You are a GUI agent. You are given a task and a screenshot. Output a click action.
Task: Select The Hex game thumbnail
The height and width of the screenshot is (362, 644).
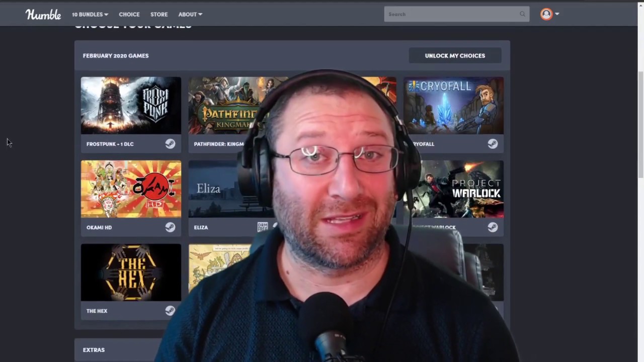(x=131, y=273)
